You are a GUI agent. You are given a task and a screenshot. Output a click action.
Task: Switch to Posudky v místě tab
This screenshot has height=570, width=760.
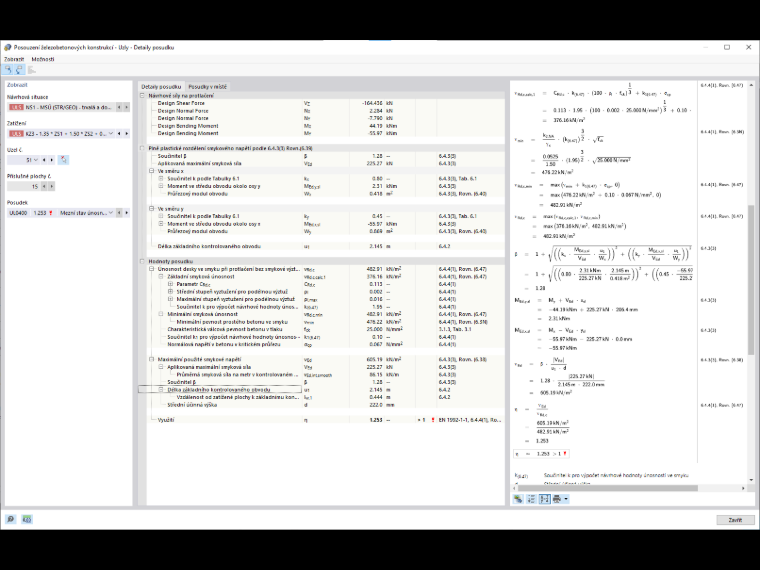(207, 87)
